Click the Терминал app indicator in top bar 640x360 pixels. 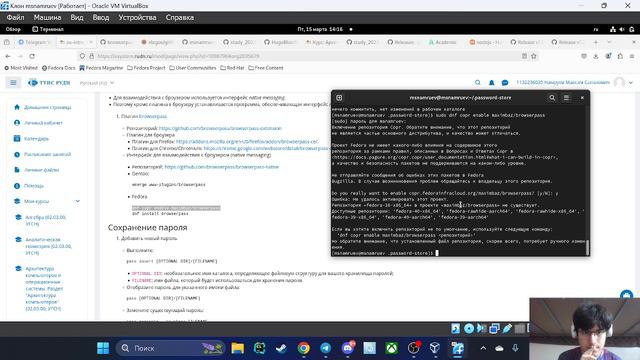[48, 29]
